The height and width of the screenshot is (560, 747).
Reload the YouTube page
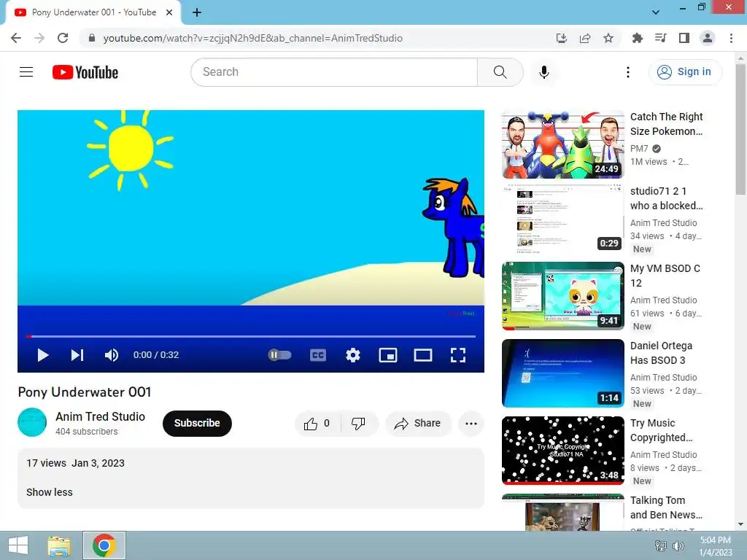point(63,38)
